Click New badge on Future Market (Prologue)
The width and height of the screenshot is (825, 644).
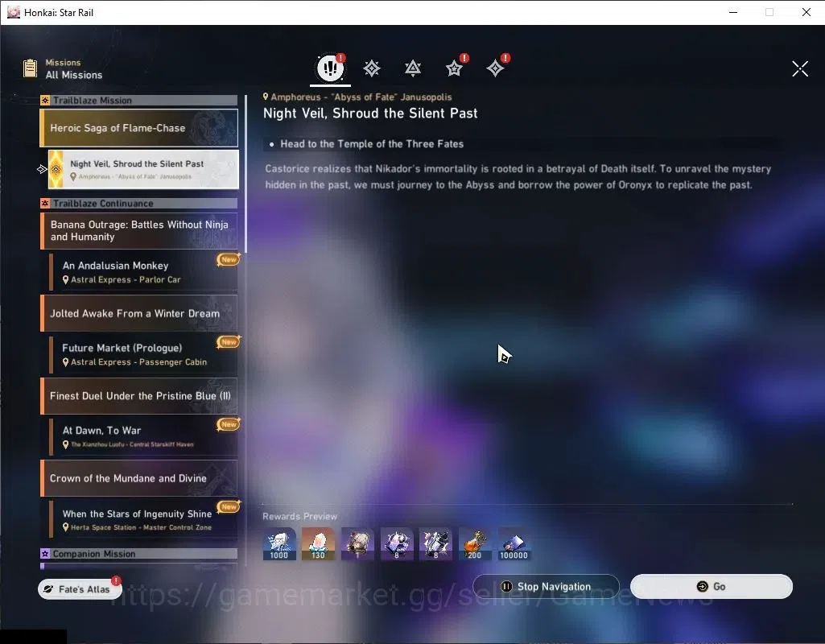tap(229, 342)
